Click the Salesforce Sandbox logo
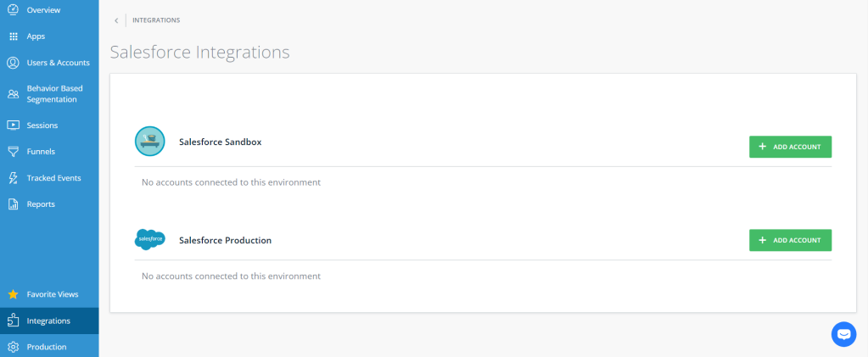 [x=150, y=142]
